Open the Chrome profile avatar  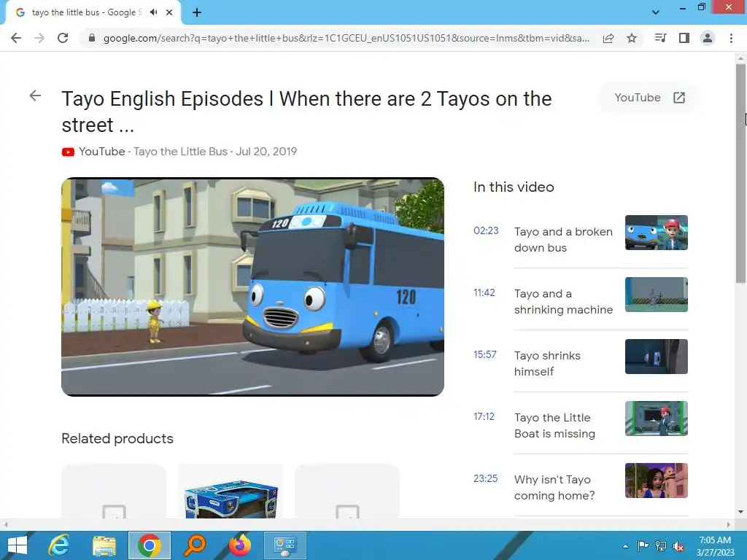pos(708,38)
